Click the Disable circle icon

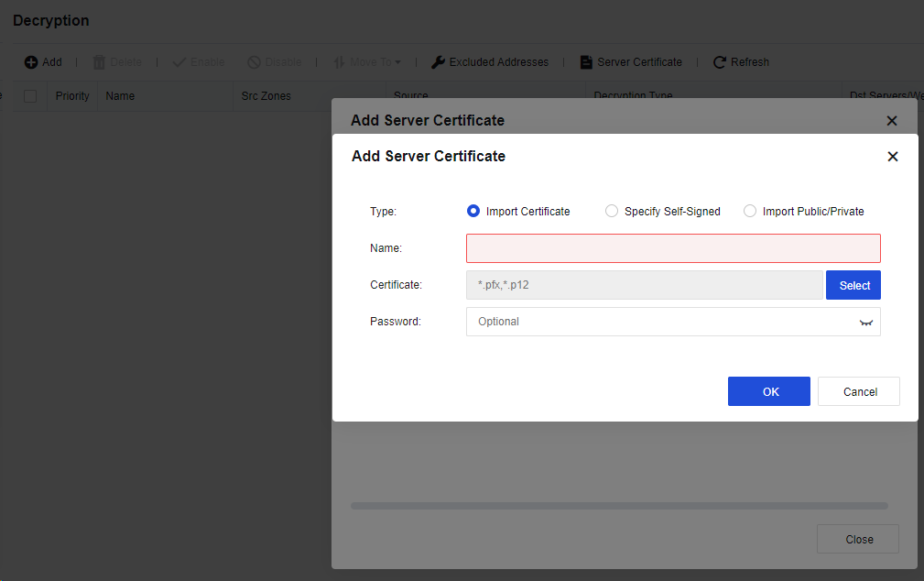coord(254,62)
